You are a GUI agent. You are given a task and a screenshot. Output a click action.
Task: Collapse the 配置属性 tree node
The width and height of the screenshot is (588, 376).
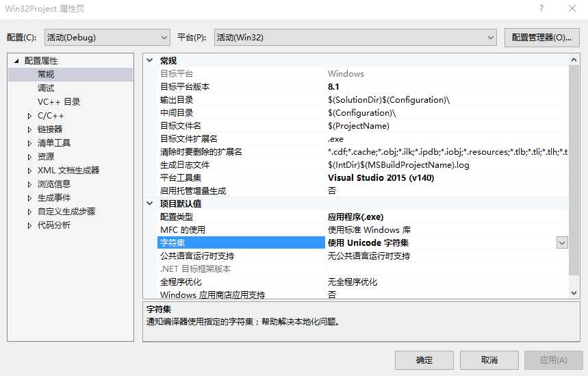point(16,61)
